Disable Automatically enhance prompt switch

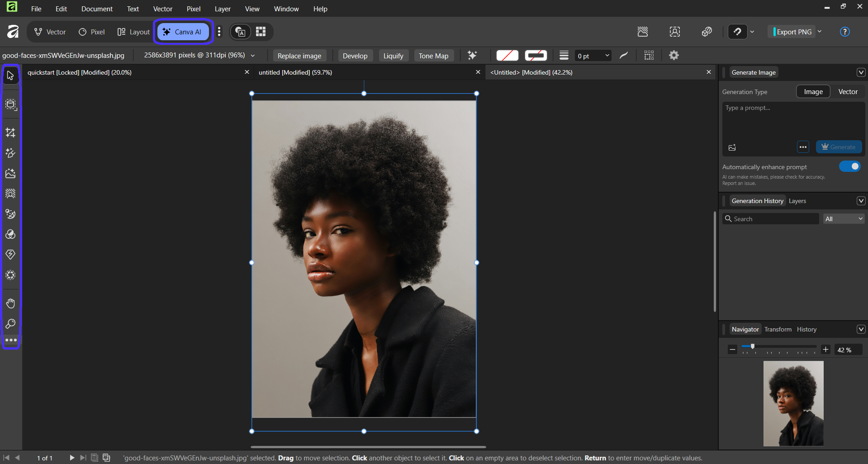point(849,166)
